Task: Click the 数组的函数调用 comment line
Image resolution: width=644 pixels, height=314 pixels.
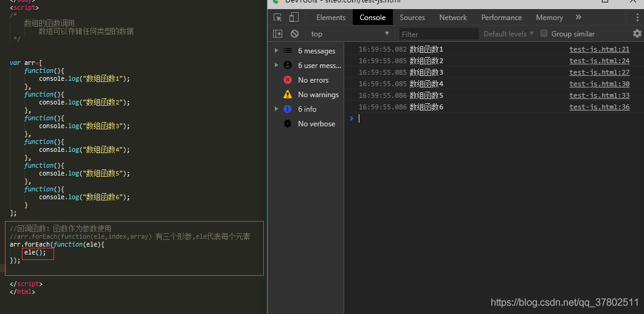Action: pyautogui.click(x=49, y=24)
